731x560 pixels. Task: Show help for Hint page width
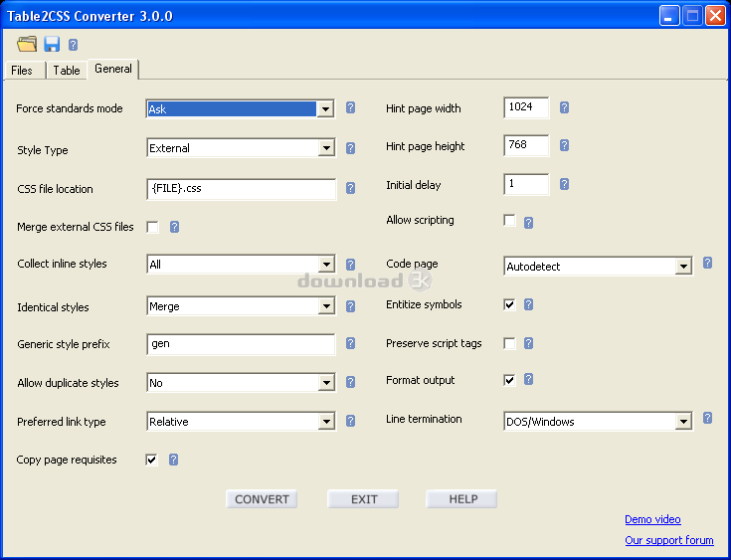(x=564, y=107)
